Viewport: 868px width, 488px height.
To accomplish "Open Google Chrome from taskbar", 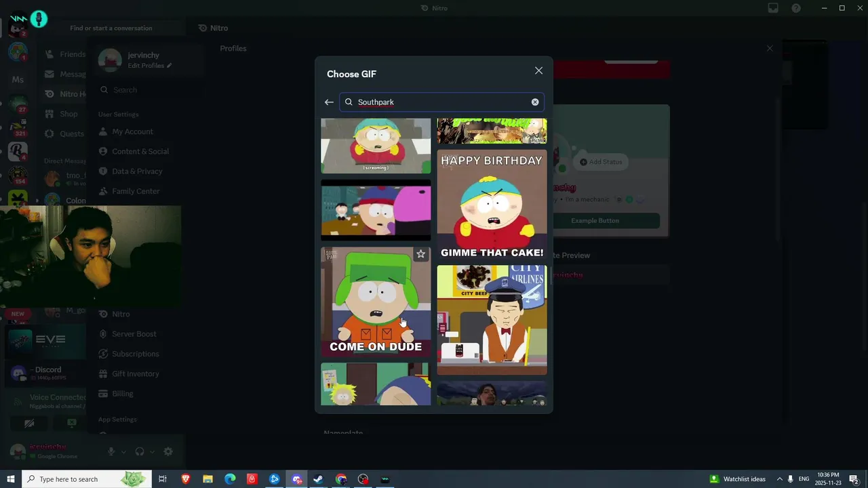I will [x=340, y=479].
